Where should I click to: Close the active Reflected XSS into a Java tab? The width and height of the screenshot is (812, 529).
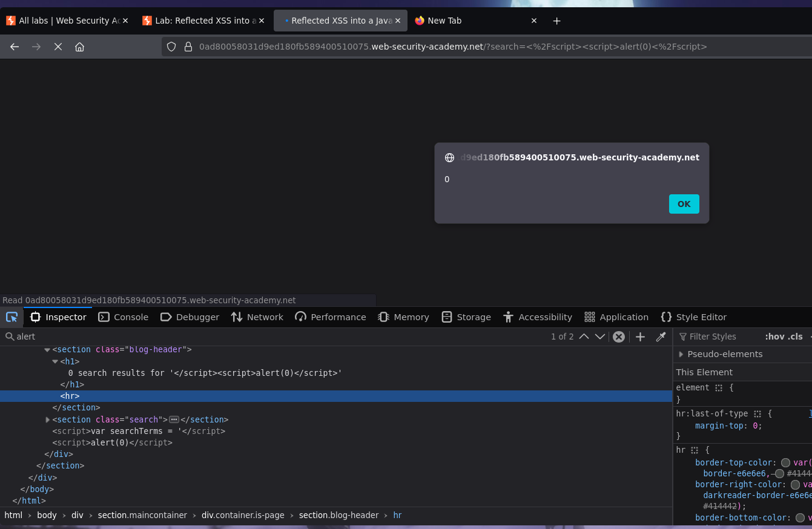(x=398, y=21)
